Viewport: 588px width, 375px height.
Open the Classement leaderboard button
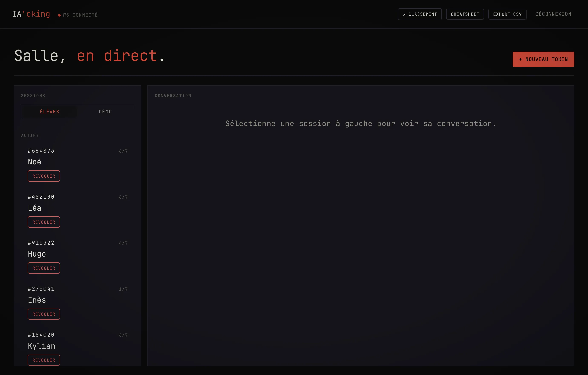click(x=420, y=14)
